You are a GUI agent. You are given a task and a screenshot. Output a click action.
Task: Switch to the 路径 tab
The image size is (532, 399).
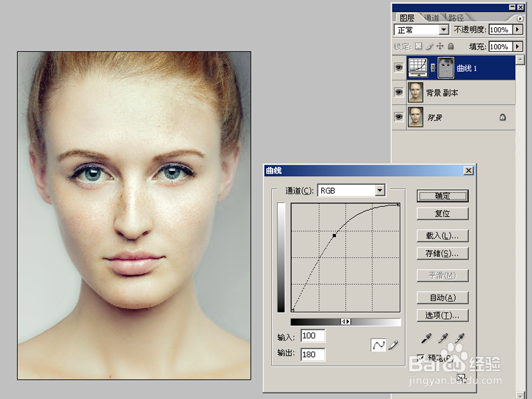pyautogui.click(x=456, y=18)
